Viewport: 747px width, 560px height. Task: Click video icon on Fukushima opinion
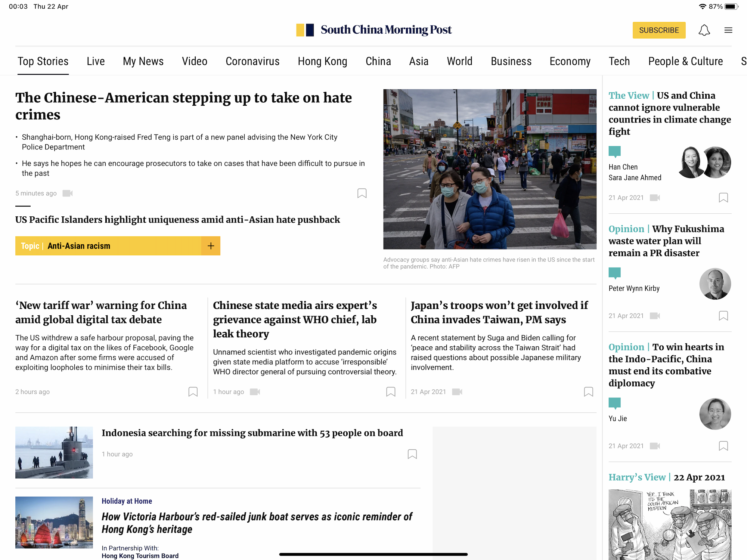point(655,316)
